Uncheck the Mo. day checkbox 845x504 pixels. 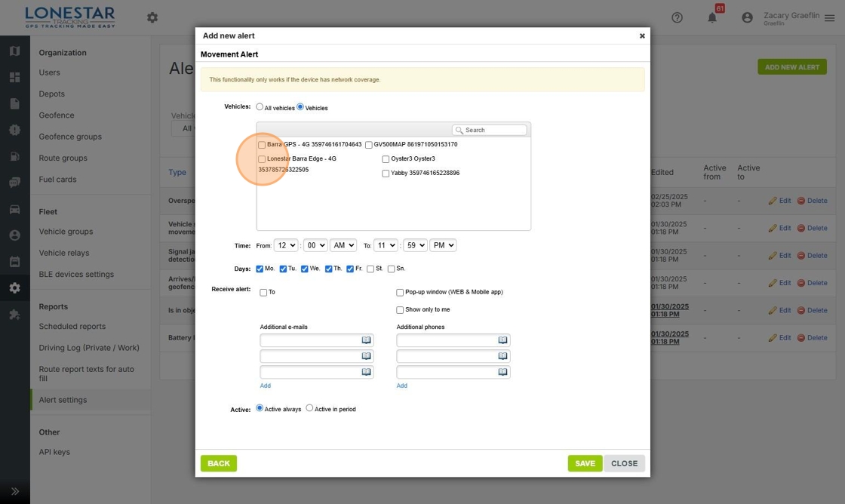pos(260,269)
